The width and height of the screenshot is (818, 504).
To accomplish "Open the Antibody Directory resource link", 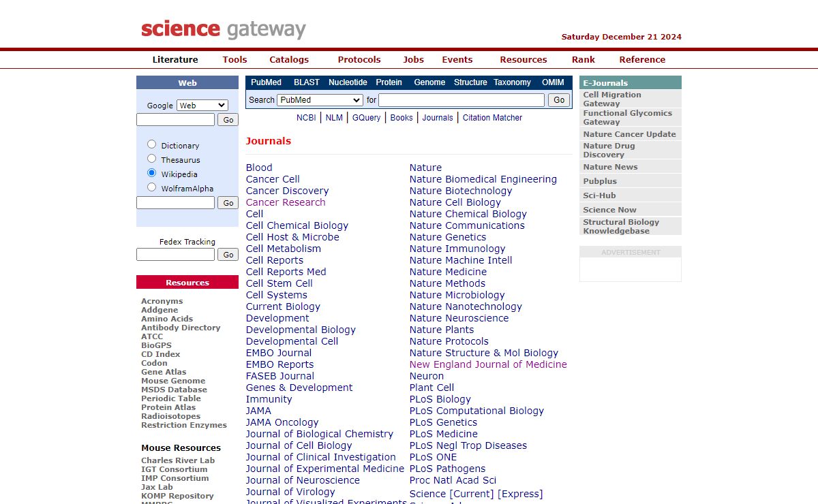I will click(x=181, y=328).
